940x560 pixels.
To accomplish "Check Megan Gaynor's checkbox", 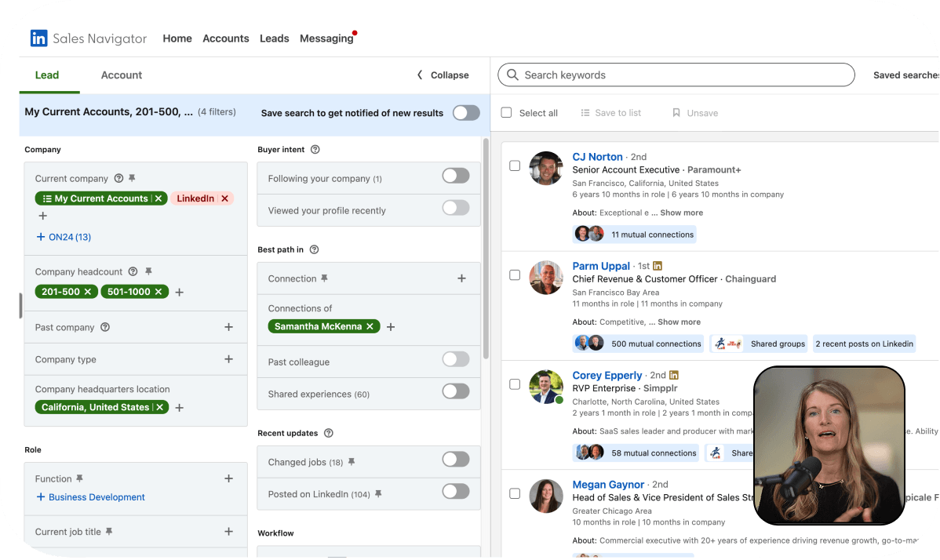I will coord(515,493).
